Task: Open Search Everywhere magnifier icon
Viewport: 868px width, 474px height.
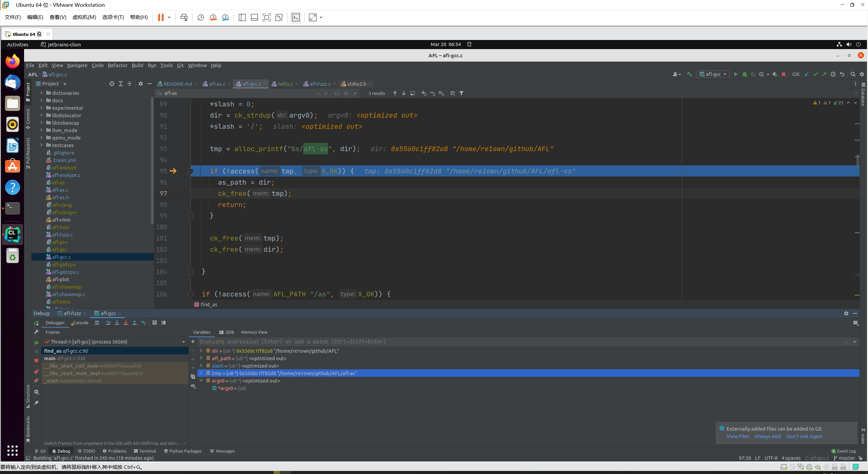Action: tap(853, 74)
